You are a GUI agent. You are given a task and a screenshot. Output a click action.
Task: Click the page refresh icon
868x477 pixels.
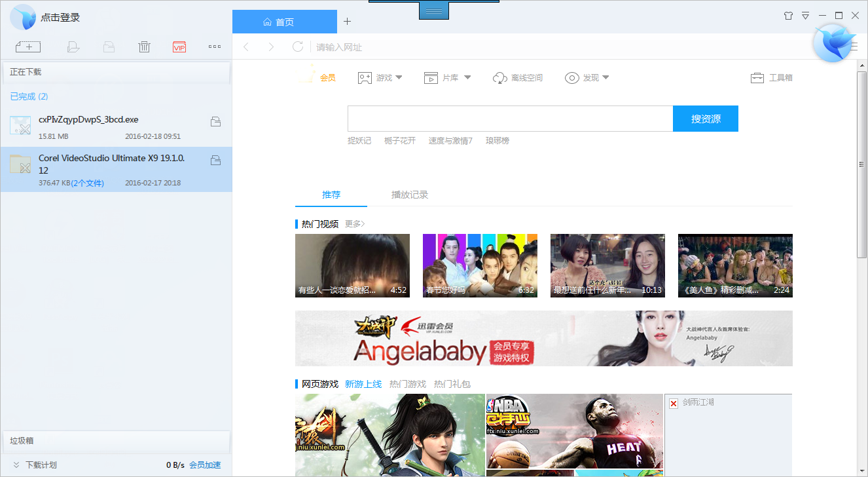[x=298, y=47]
